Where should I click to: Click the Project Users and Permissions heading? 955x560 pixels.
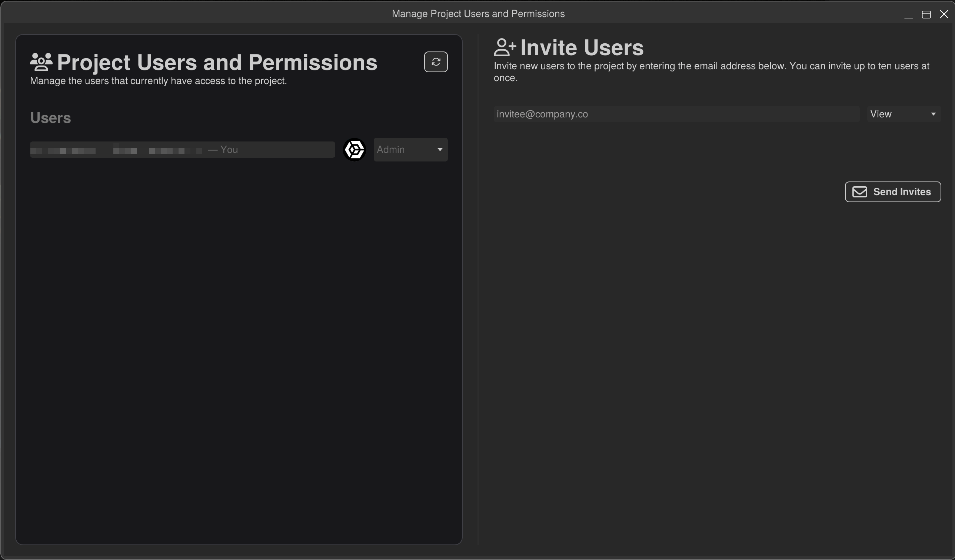[x=217, y=63]
